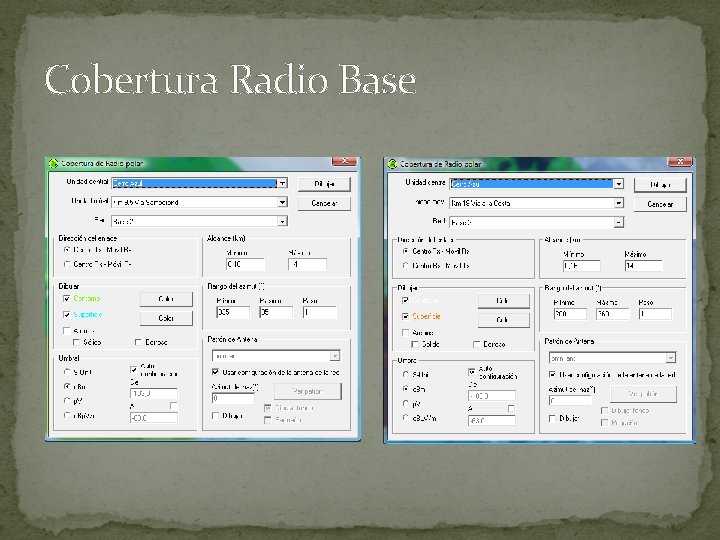This screenshot has height=540, width=720.
Task: Disable Auto configuración checkbox in left dialog
Action: (135, 370)
